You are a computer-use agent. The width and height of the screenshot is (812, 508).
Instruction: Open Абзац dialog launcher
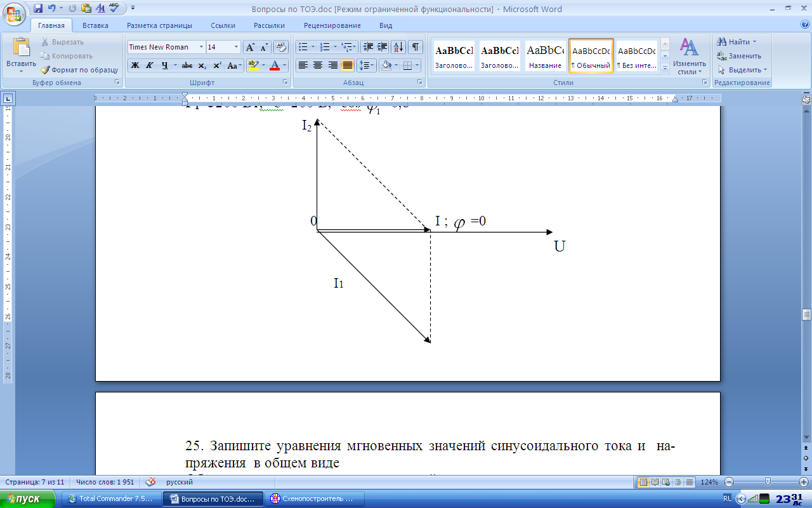click(x=420, y=83)
